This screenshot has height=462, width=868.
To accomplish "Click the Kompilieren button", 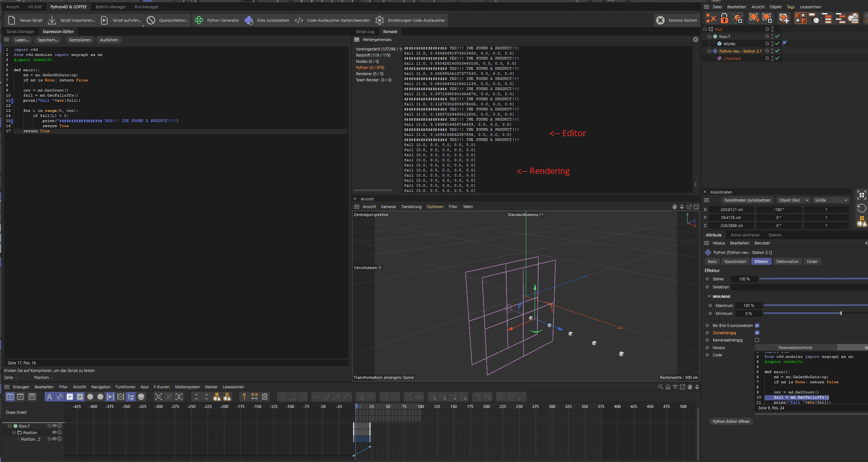I will [x=80, y=40].
